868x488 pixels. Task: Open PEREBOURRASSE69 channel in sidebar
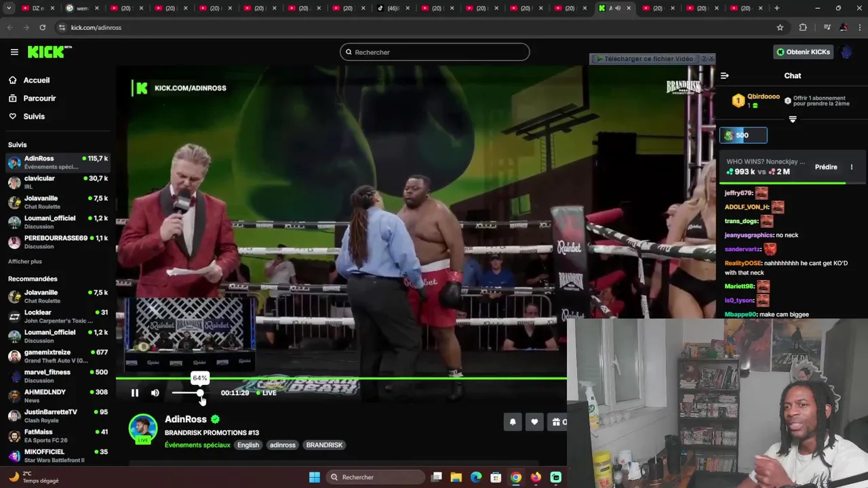58,242
